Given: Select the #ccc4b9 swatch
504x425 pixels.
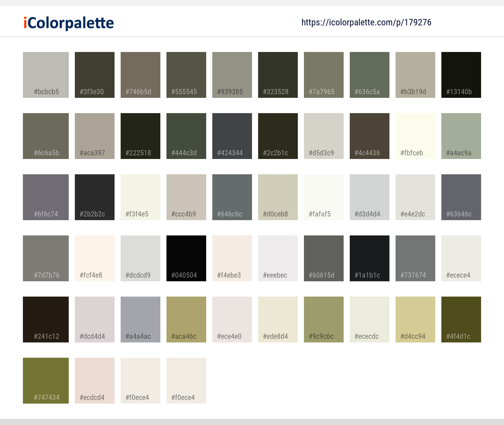Looking at the screenshot, I should point(186,197).
